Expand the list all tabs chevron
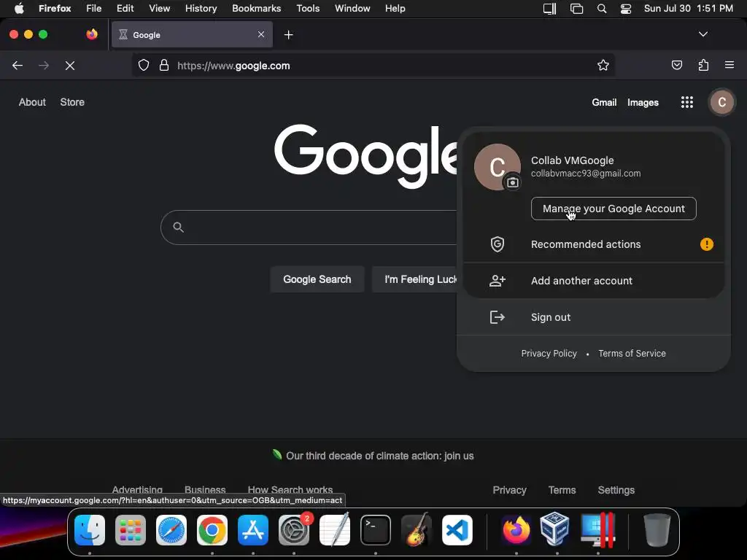Screen dimensions: 747x560 pyautogui.click(x=703, y=34)
